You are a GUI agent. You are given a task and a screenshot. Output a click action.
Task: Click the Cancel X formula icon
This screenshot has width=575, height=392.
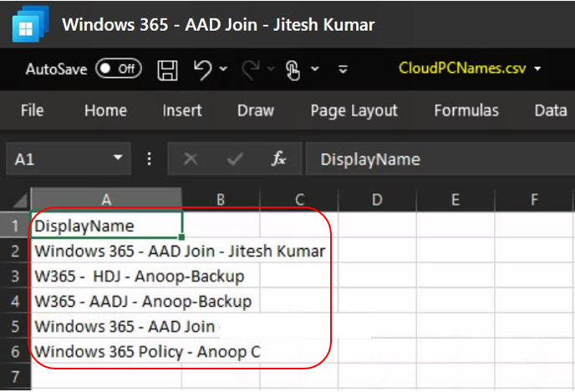[x=191, y=159]
